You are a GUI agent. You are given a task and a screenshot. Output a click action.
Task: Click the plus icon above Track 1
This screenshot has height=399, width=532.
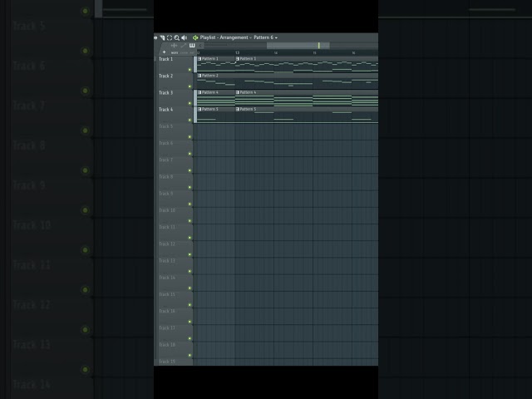point(165,52)
